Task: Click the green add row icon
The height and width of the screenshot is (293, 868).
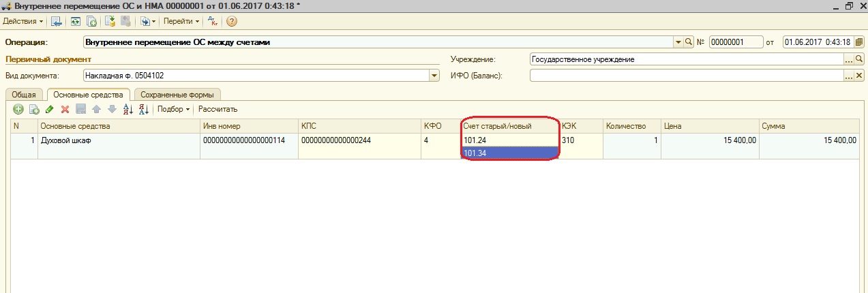Action: coord(18,109)
